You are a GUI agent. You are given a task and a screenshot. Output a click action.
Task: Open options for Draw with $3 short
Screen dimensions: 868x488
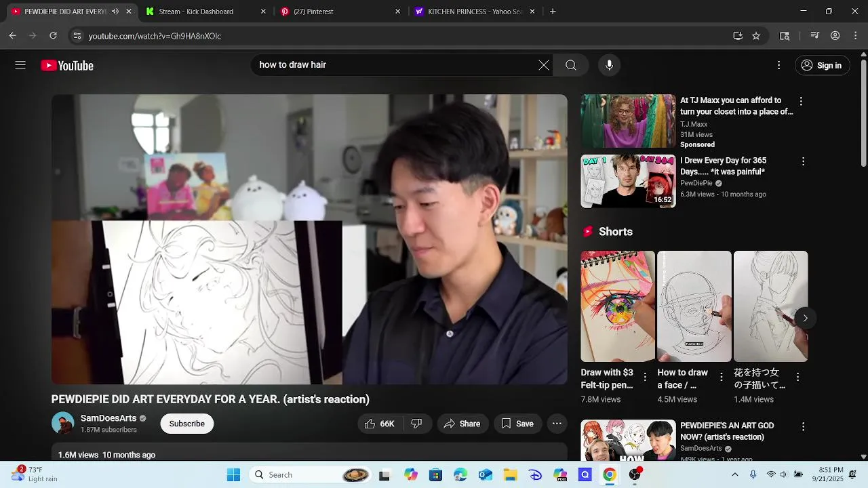pyautogui.click(x=645, y=376)
